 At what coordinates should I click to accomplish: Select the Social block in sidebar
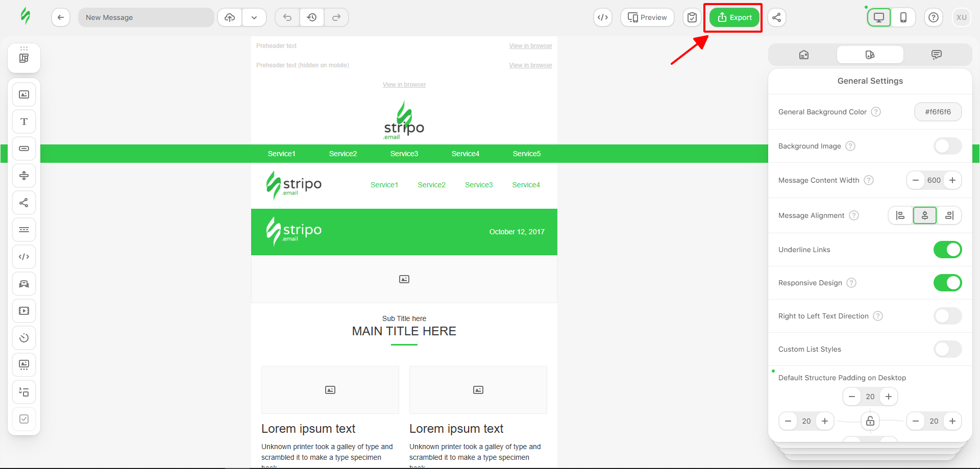click(24, 203)
